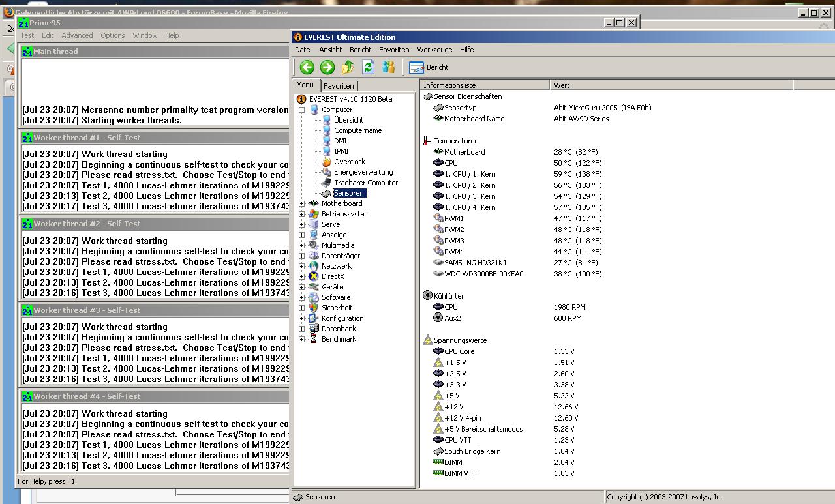The width and height of the screenshot is (835, 504).
Task: Collapse the Computer tree node
Action: point(302,110)
